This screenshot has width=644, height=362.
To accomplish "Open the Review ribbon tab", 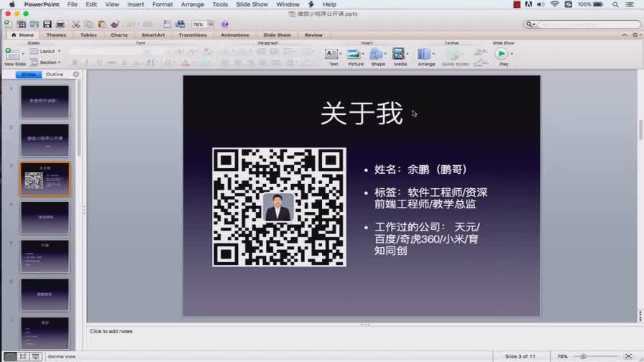I will click(x=313, y=35).
